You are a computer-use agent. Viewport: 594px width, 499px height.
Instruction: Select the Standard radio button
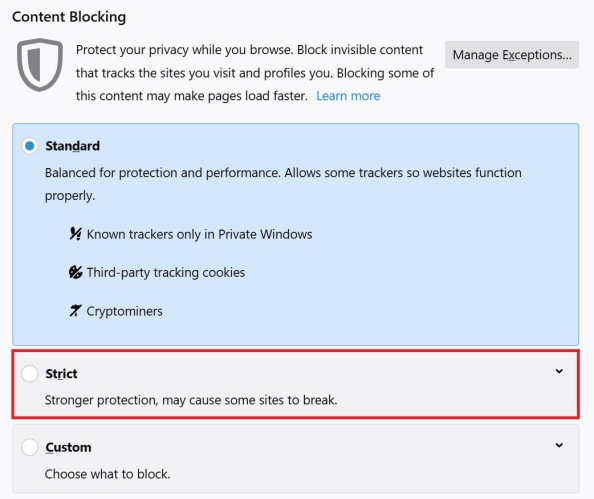click(30, 146)
